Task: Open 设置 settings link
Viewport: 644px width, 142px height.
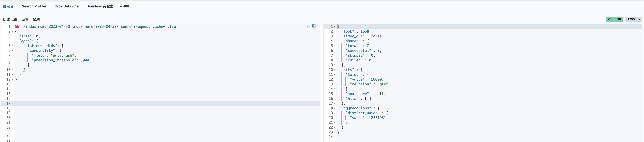Action: pos(25,19)
